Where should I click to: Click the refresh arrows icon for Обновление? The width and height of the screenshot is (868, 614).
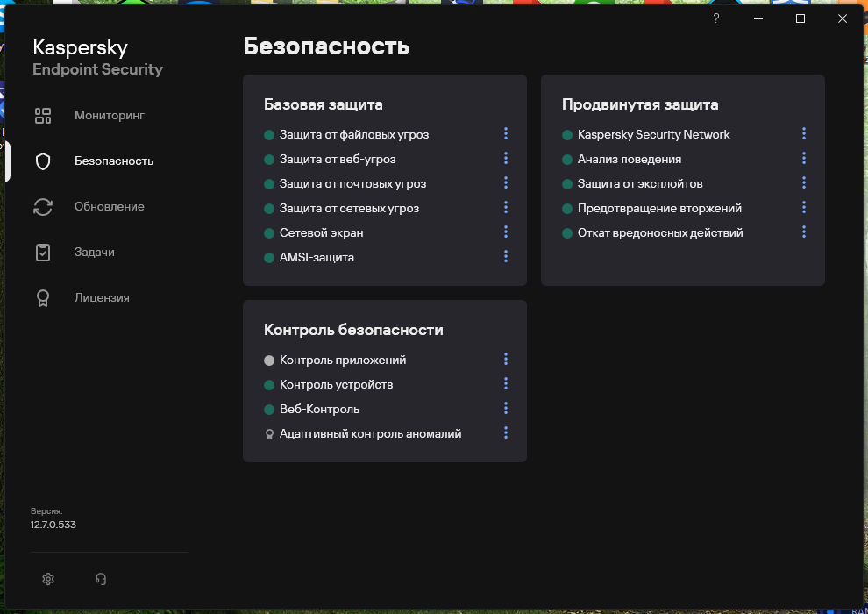pyautogui.click(x=43, y=206)
